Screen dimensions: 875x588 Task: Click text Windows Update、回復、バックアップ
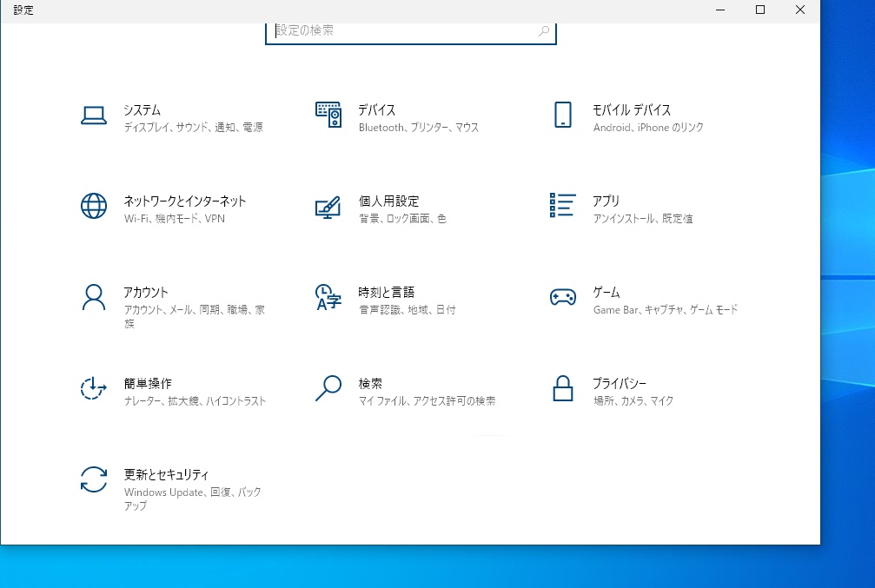tap(193, 499)
